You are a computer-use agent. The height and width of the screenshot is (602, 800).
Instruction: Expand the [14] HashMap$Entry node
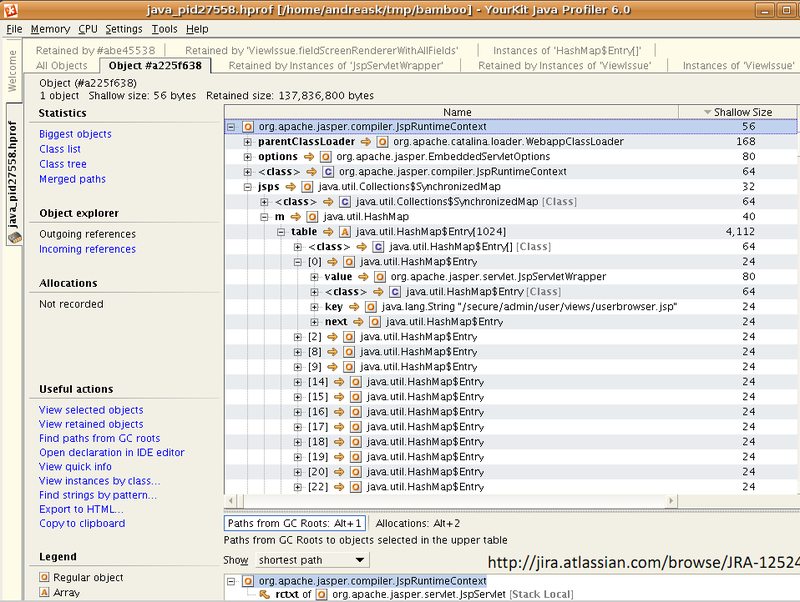[297, 382]
